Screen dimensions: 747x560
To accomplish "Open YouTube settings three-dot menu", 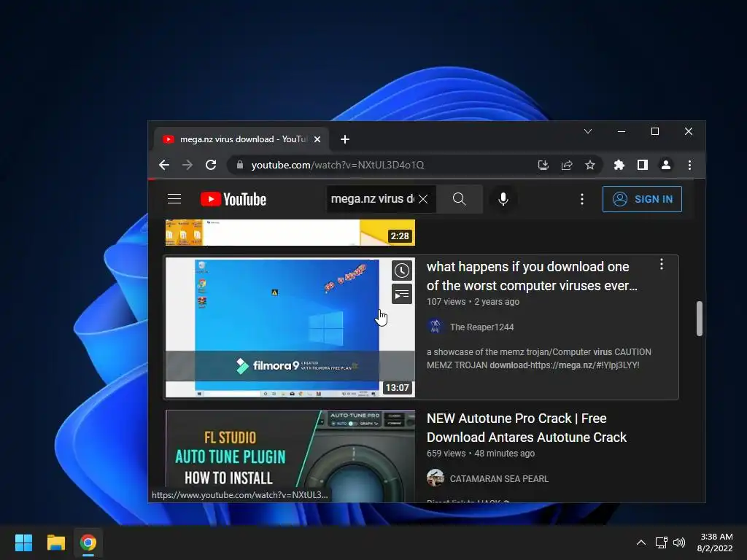I will (x=581, y=199).
